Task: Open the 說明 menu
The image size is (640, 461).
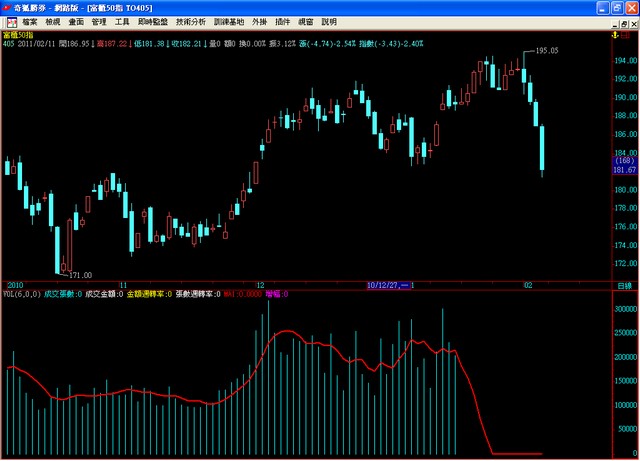Action: pyautogui.click(x=329, y=21)
